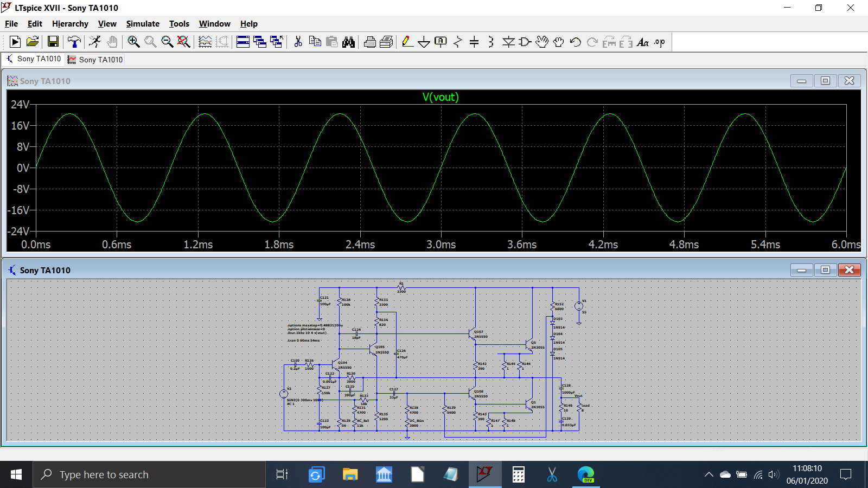Open the taskbar clock and date
The height and width of the screenshot is (488, 868).
click(x=807, y=474)
